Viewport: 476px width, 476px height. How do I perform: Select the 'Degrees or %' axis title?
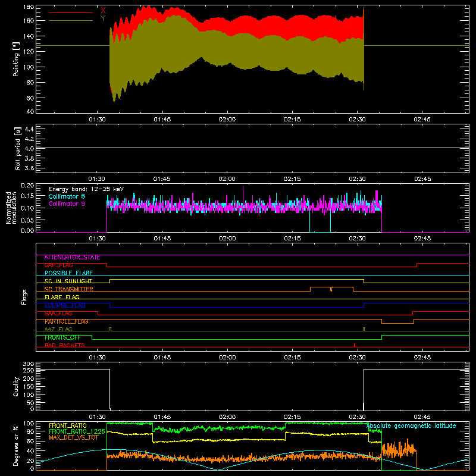(16, 446)
